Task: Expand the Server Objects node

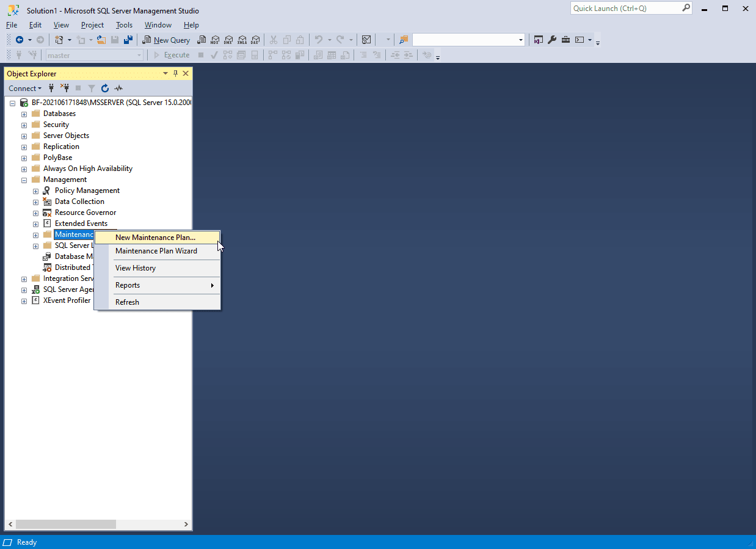Action: tap(24, 136)
